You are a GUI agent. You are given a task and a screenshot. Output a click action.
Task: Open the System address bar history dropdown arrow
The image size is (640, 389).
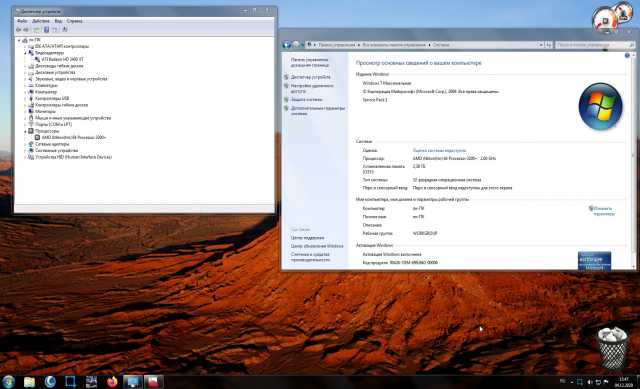pos(541,45)
